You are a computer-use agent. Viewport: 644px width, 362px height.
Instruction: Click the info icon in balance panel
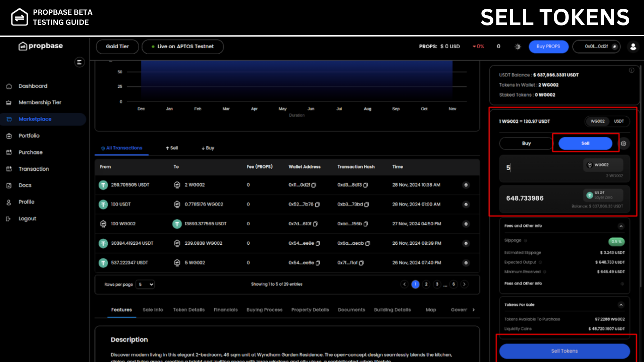(631, 70)
